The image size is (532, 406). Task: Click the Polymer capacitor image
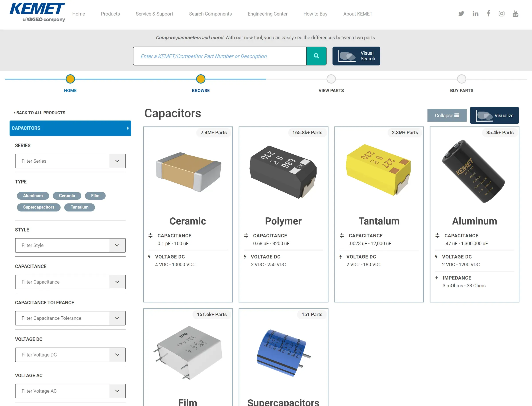click(x=283, y=172)
